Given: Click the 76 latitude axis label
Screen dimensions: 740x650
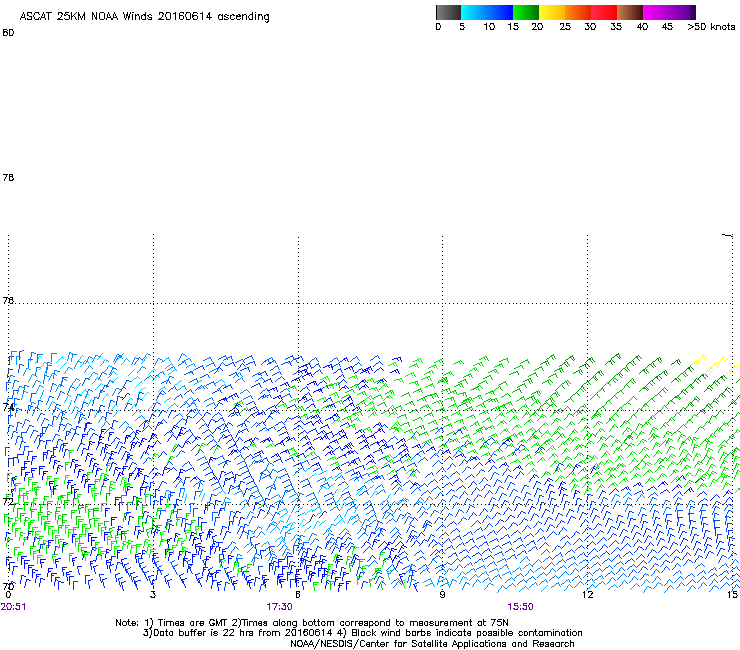Looking at the screenshot, I should coord(8,300).
